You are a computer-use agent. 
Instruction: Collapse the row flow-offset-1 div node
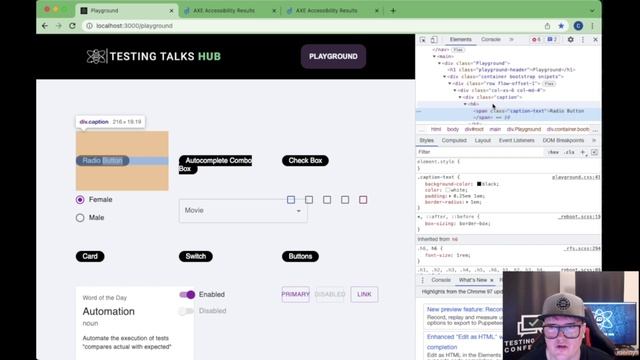(x=450, y=83)
